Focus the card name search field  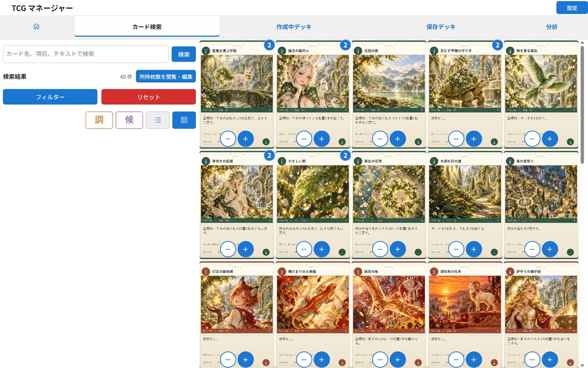(x=86, y=54)
